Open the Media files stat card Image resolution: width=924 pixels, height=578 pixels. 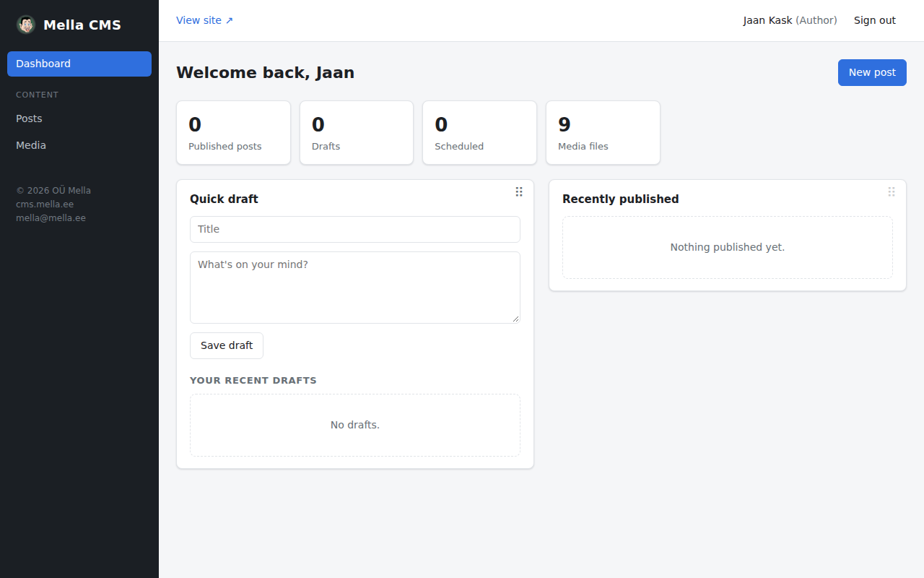(603, 132)
